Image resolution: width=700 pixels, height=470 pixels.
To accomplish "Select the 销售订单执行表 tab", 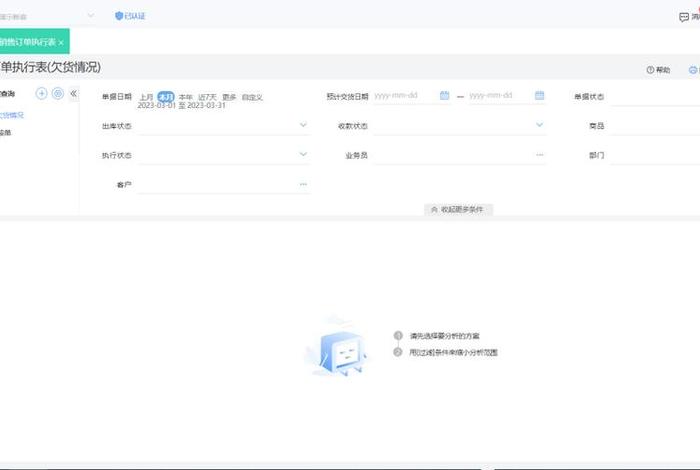I will [x=28, y=42].
